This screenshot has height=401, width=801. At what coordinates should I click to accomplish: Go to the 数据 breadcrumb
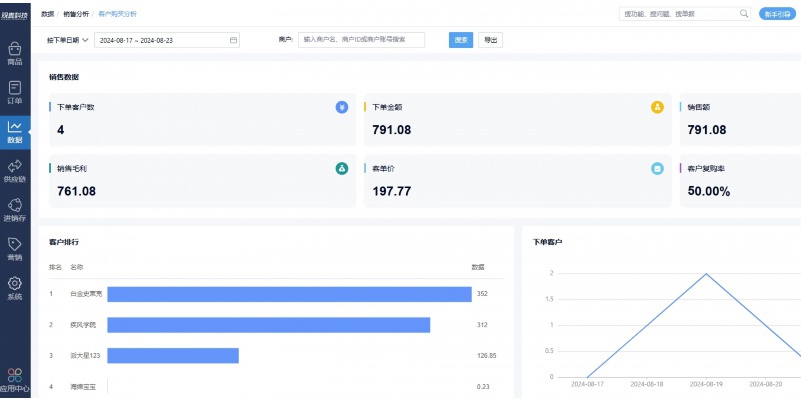(48, 14)
